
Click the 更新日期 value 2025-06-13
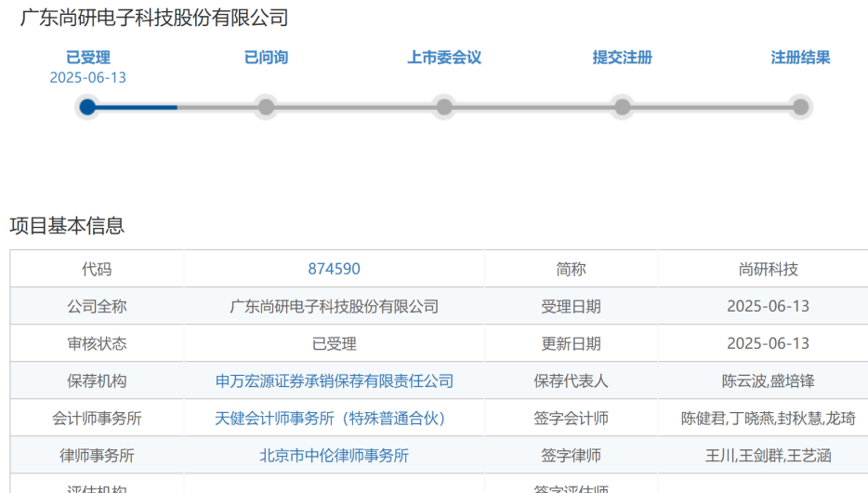pyautogui.click(x=768, y=343)
